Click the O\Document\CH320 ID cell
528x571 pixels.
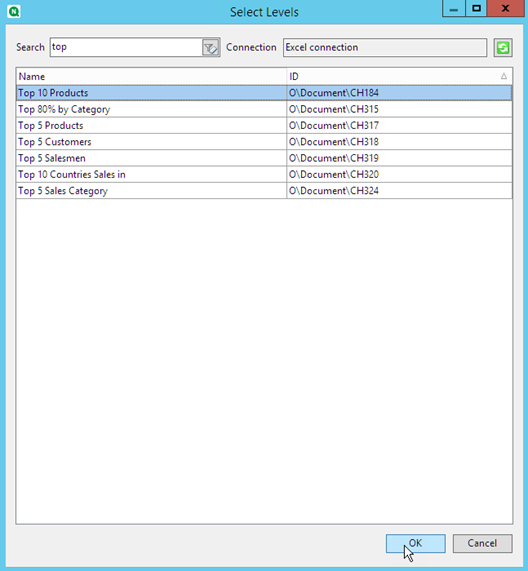click(x=399, y=175)
